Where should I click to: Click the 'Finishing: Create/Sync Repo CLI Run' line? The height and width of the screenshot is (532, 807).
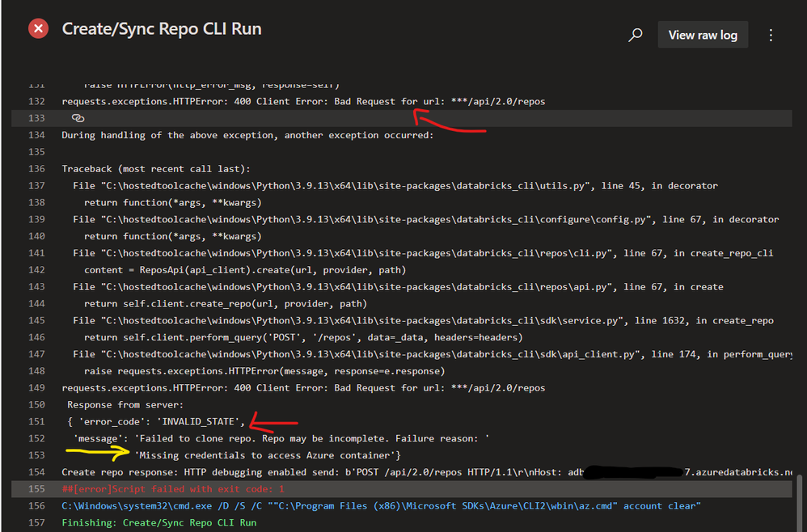pos(158,523)
